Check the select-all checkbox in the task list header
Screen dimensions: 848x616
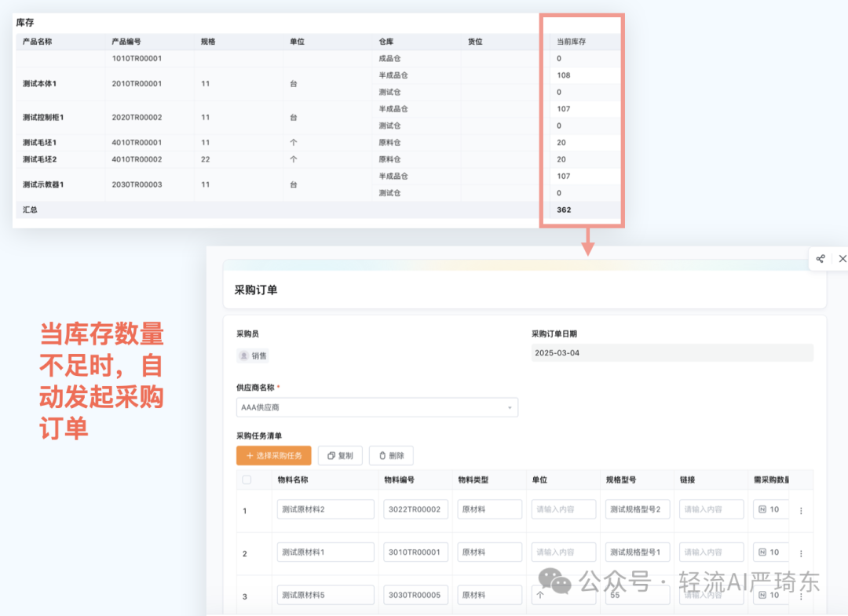pos(247,479)
